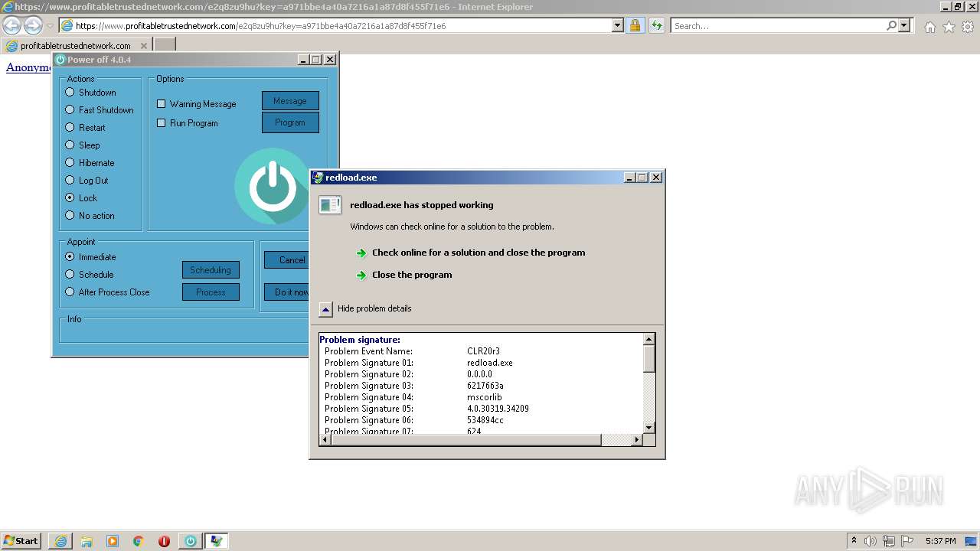This screenshot has width=980, height=551.
Task: Switch to the profitabletrustednetwork.com tab
Action: click(x=76, y=46)
